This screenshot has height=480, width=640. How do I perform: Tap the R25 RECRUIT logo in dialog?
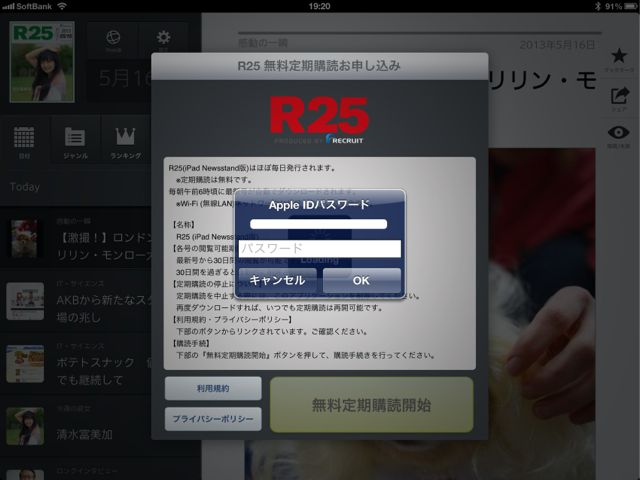pyautogui.click(x=319, y=120)
